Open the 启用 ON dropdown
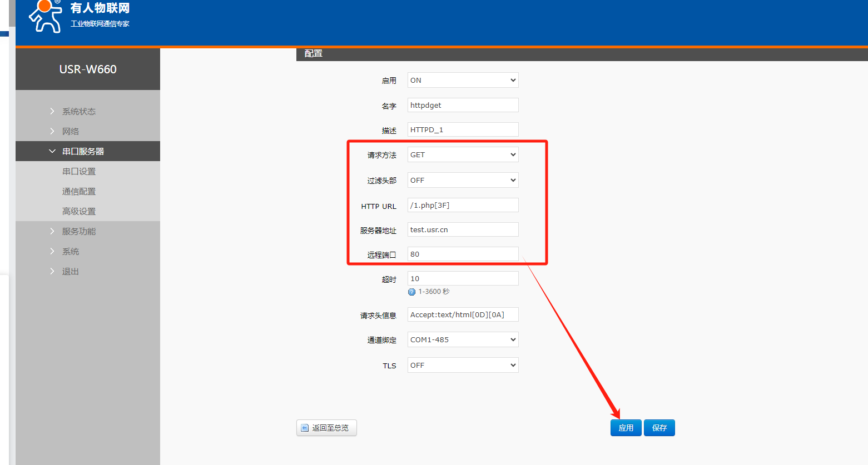This screenshot has width=868, height=465. [463, 80]
